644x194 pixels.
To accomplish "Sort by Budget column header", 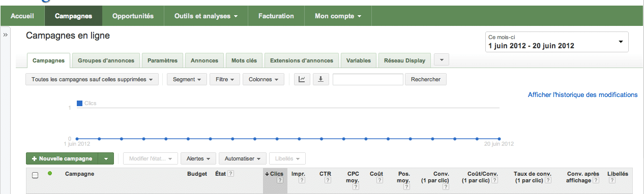I will click(x=197, y=174).
